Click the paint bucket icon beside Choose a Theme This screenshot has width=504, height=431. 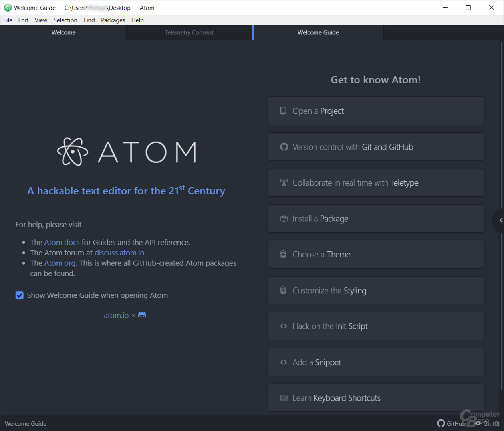pyautogui.click(x=284, y=254)
